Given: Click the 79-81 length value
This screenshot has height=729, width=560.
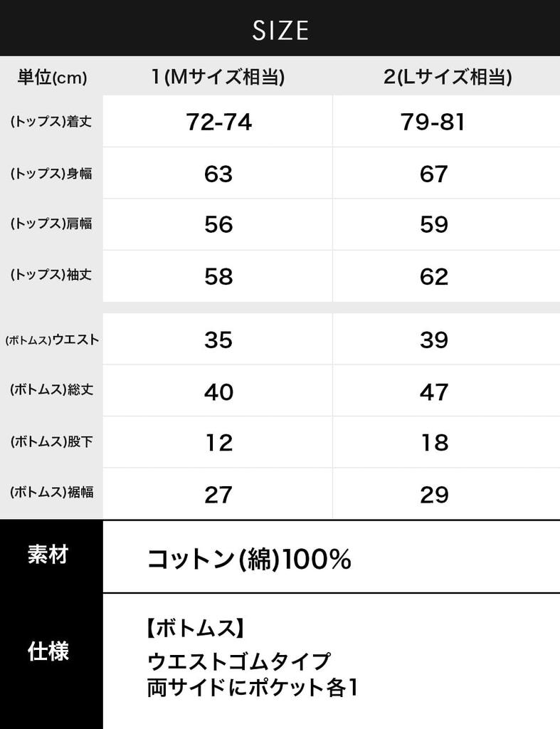Looking at the screenshot, I should (433, 122).
